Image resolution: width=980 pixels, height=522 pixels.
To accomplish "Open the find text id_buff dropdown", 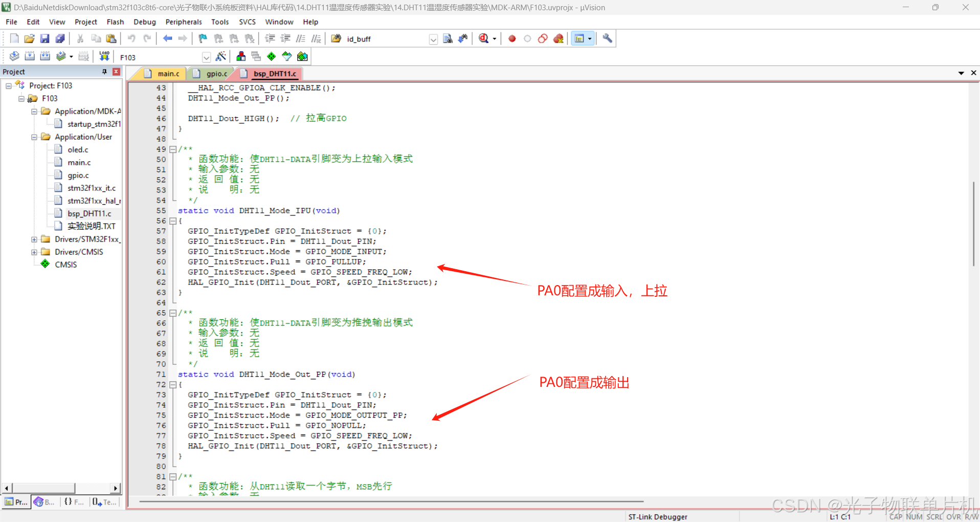I will pyautogui.click(x=433, y=39).
